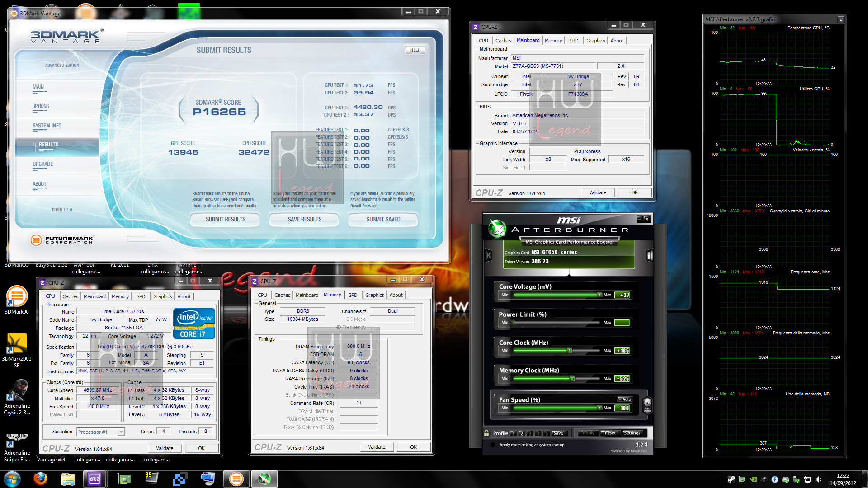Click the Futuremark Corporation logo
868x488 pixels.
62,240
